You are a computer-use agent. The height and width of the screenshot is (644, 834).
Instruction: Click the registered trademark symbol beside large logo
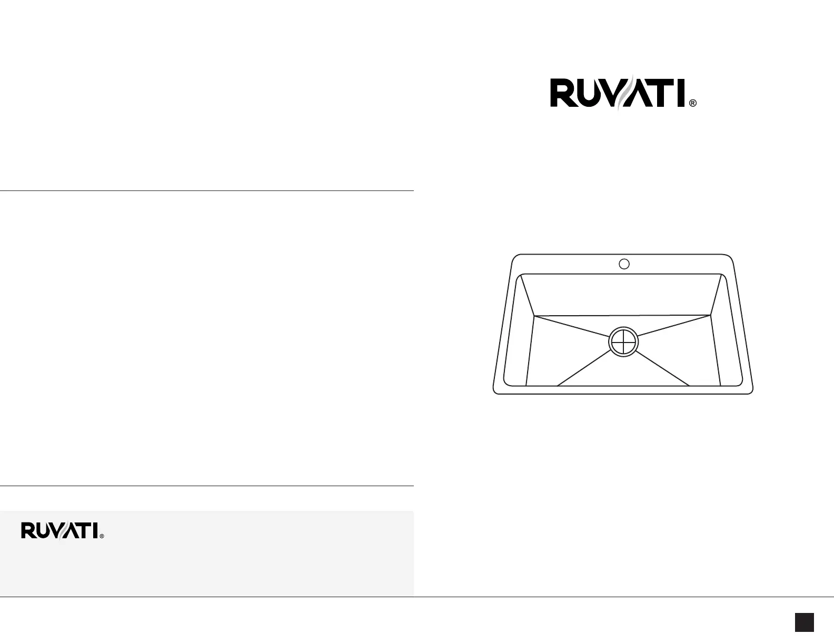point(692,104)
